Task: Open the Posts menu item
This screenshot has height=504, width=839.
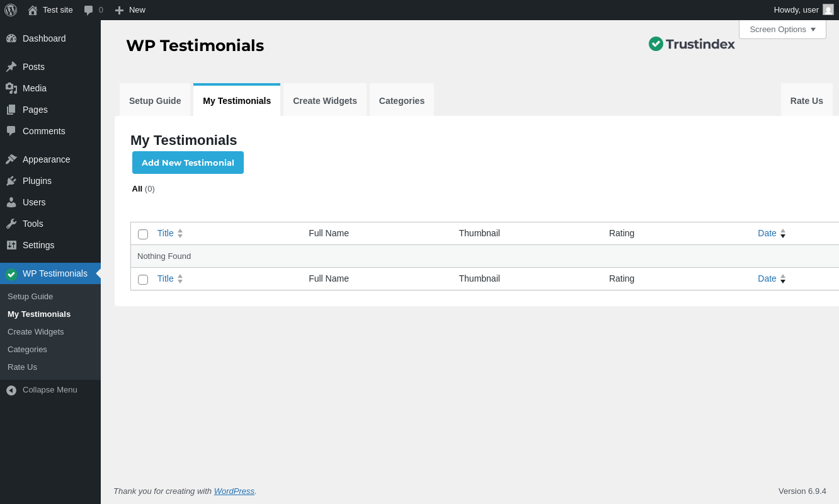Action: coord(50,67)
